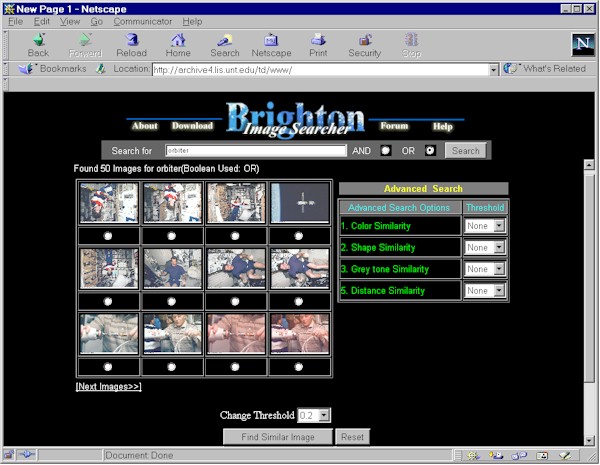Select radio under space station image

[x=299, y=236]
